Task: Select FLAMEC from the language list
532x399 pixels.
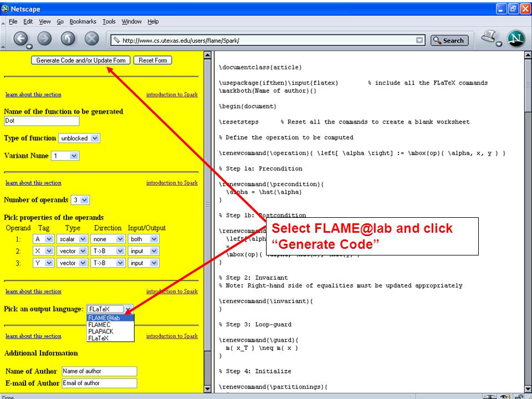Action: pos(110,325)
